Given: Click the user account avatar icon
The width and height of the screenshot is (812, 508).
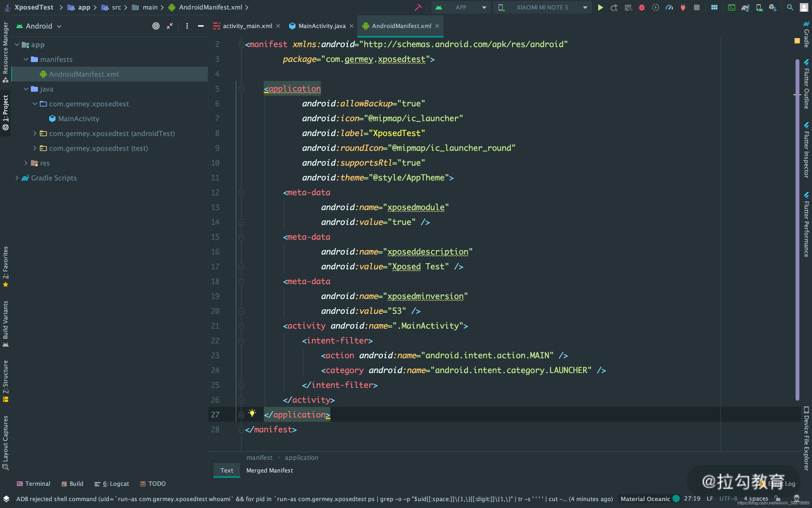Looking at the screenshot, I should tap(804, 7).
